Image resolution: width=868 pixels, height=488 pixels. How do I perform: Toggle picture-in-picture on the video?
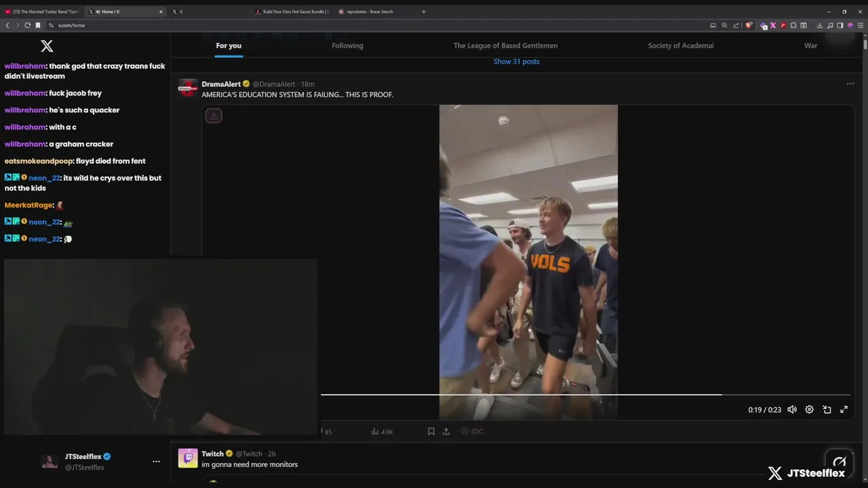coord(827,409)
